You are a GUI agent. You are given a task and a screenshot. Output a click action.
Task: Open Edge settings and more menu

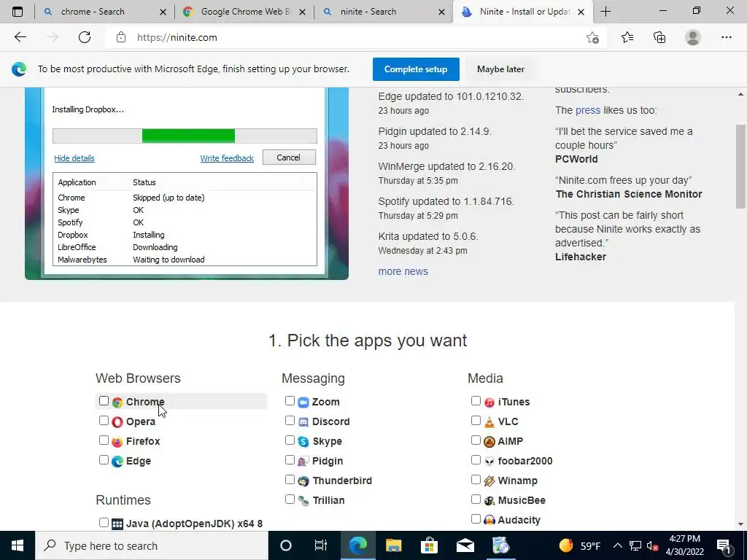pos(726,37)
